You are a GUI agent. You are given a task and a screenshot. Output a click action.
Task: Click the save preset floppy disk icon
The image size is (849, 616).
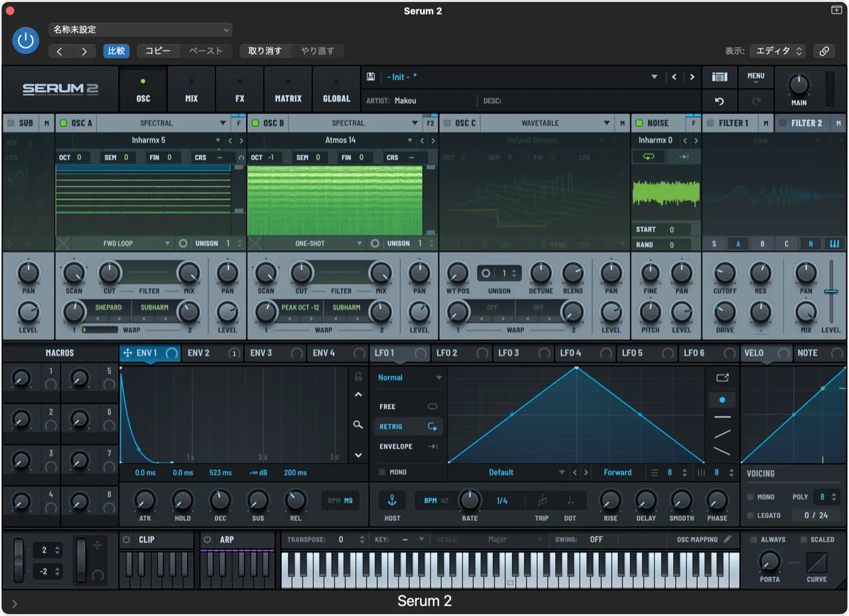pos(370,77)
